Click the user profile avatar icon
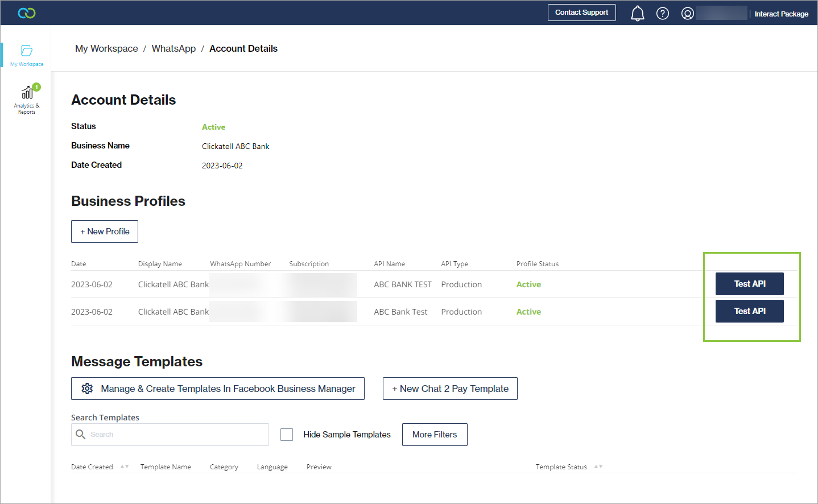Viewport: 818px width, 504px height. click(687, 13)
